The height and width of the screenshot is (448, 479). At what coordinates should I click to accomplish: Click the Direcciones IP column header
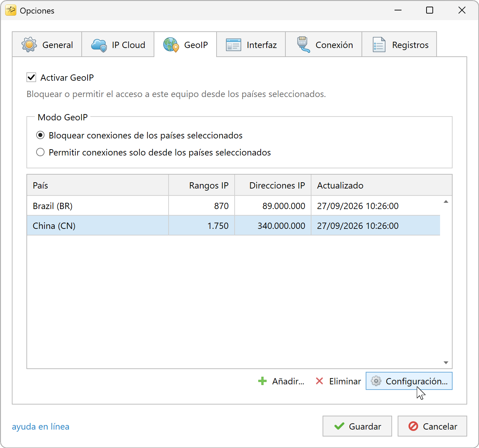point(273,185)
